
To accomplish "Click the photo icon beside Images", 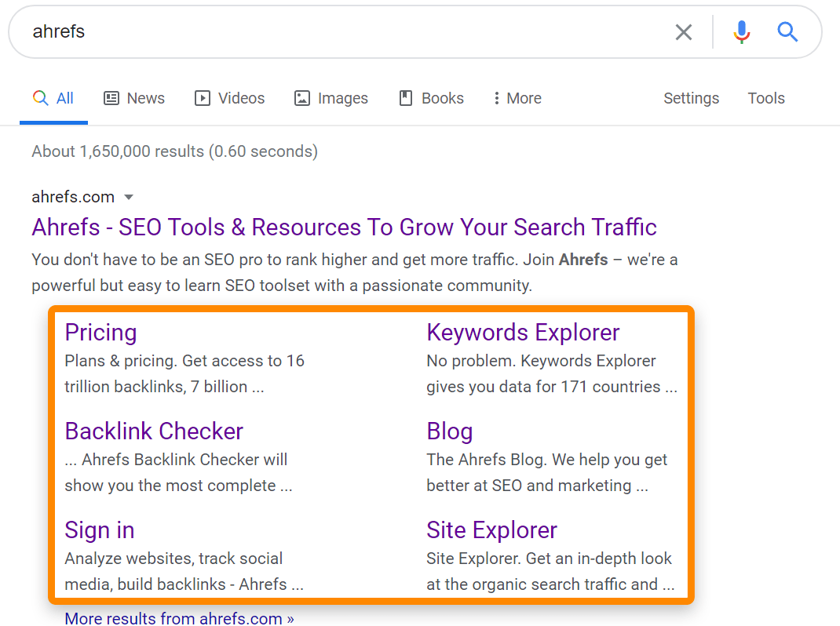I will [302, 97].
